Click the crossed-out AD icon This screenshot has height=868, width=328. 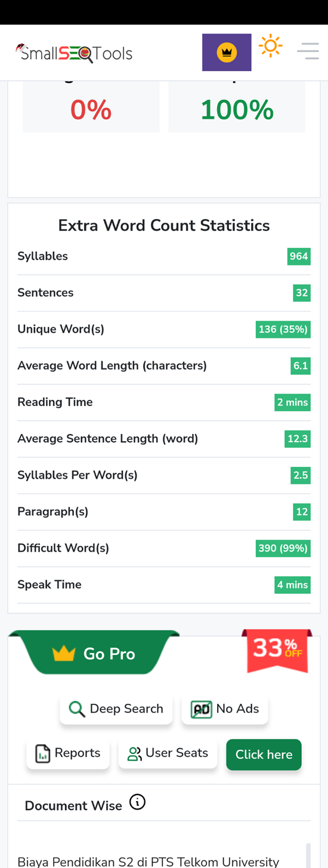tap(202, 709)
